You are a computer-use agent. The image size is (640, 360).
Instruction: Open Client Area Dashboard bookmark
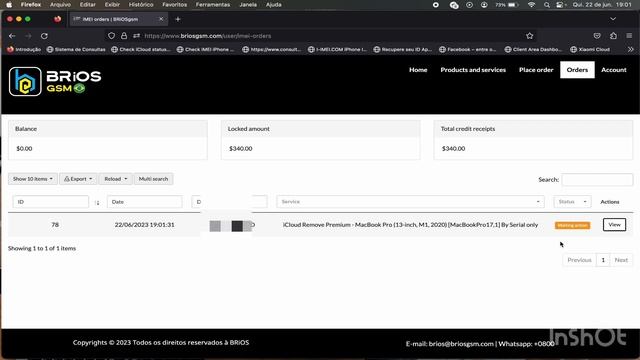533,49
